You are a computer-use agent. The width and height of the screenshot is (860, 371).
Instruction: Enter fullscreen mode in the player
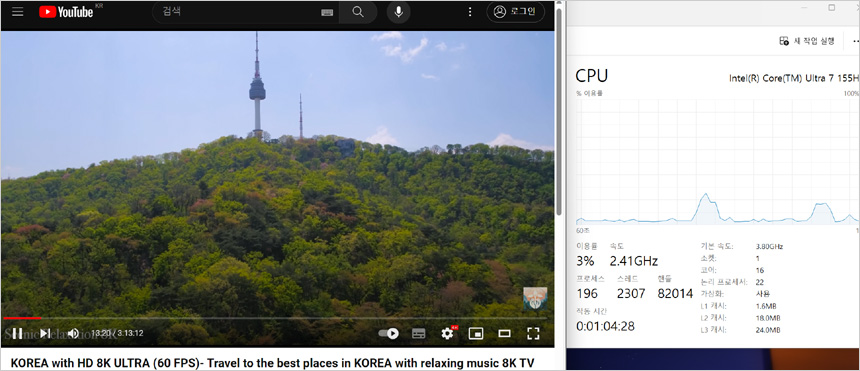(x=533, y=333)
